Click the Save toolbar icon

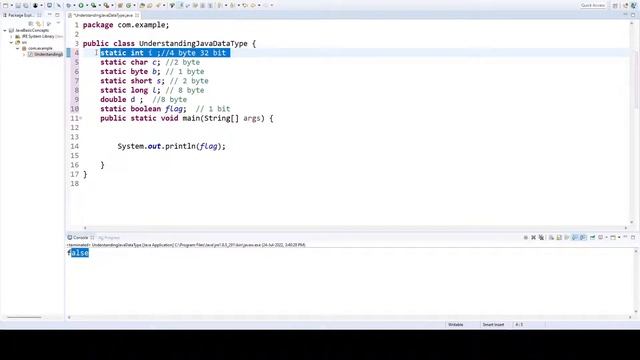pyautogui.click(x=18, y=5)
